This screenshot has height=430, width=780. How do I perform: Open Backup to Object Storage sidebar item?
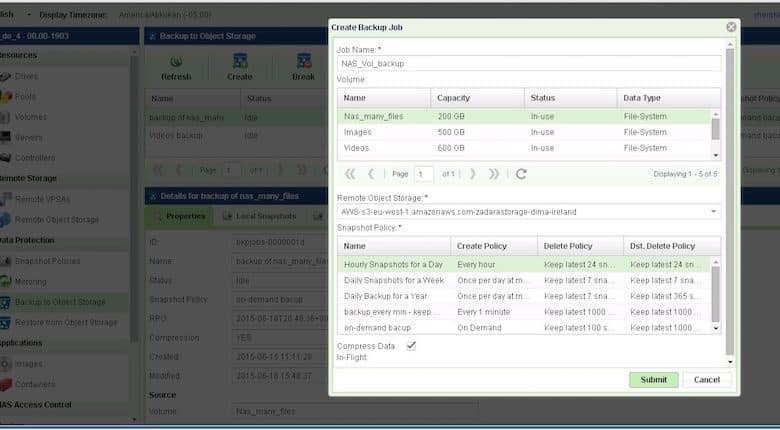[60, 302]
